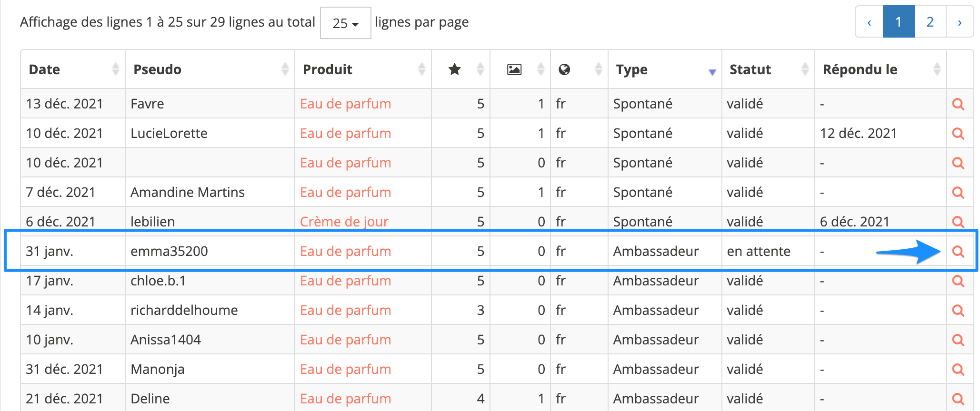Go to the next page arrow
Viewport: 980px width, 411px height.
(960, 22)
